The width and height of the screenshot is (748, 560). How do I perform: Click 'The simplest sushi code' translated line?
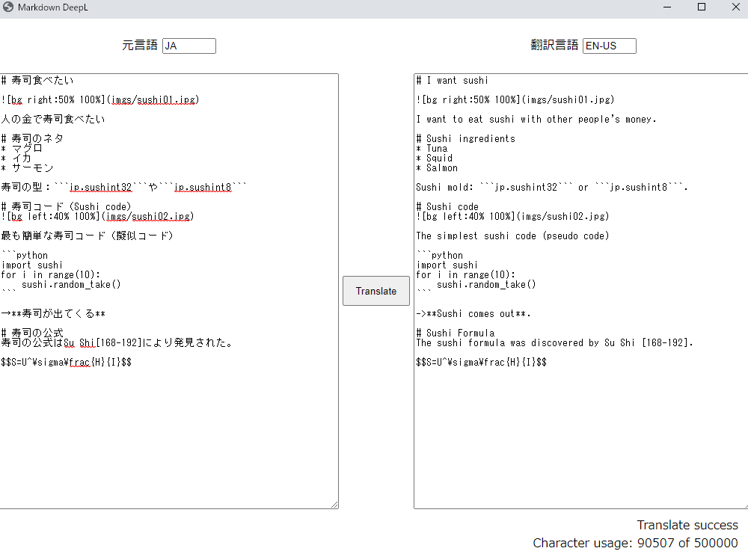(513, 236)
